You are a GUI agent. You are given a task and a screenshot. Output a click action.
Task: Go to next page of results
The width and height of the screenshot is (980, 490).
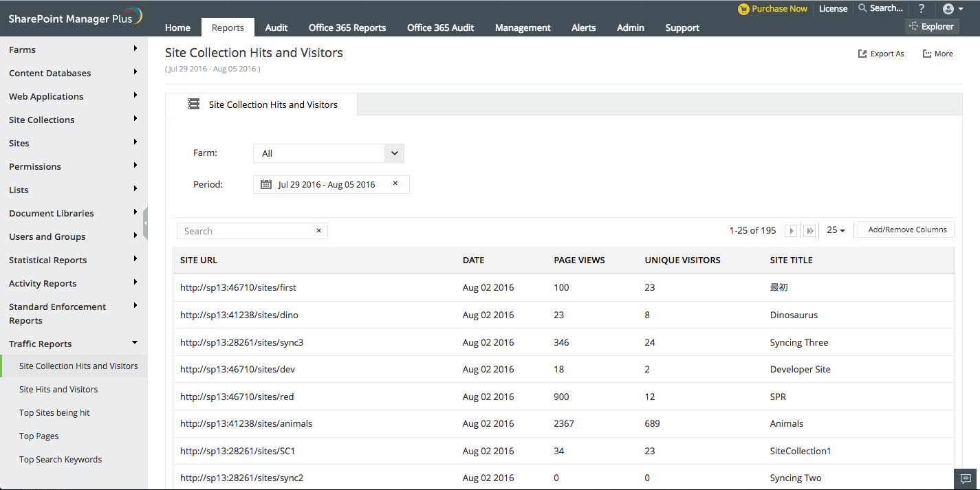tap(791, 231)
